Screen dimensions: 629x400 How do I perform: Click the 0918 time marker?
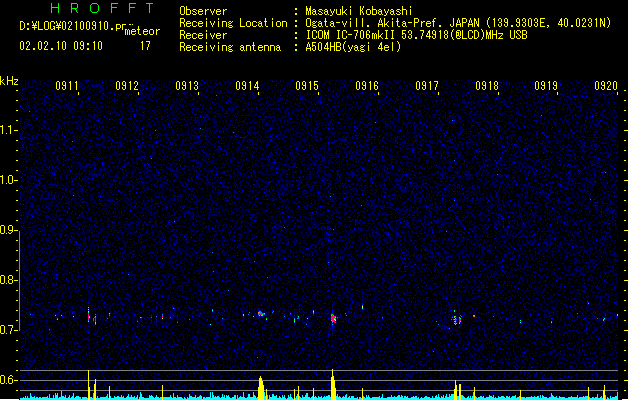pyautogui.click(x=487, y=86)
